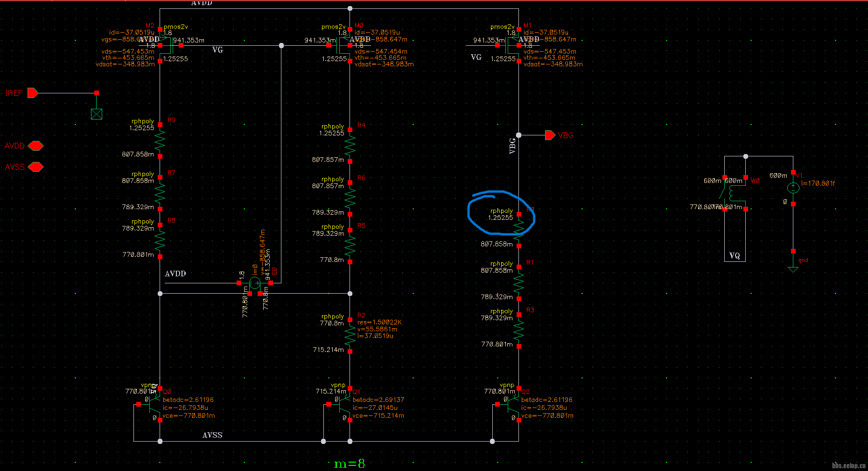Click voltage source V1
Image resolution: width=868 pixels, height=471 pixels.
coord(793,188)
